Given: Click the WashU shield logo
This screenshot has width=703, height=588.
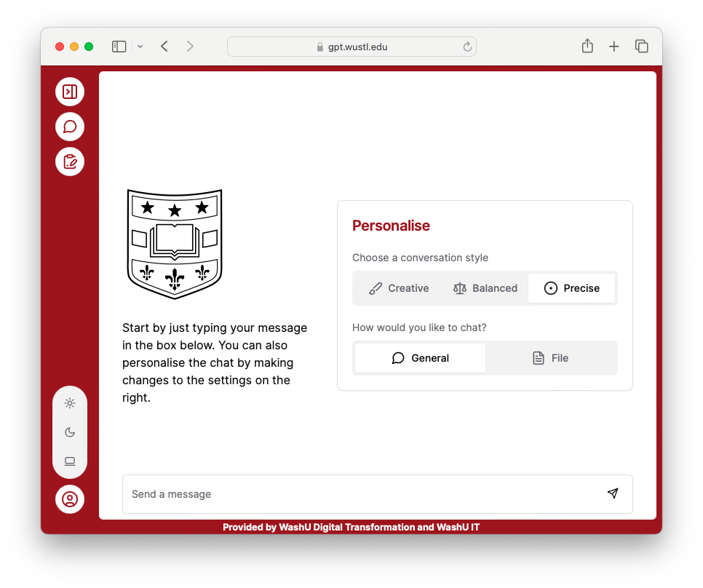Looking at the screenshot, I should pyautogui.click(x=175, y=245).
